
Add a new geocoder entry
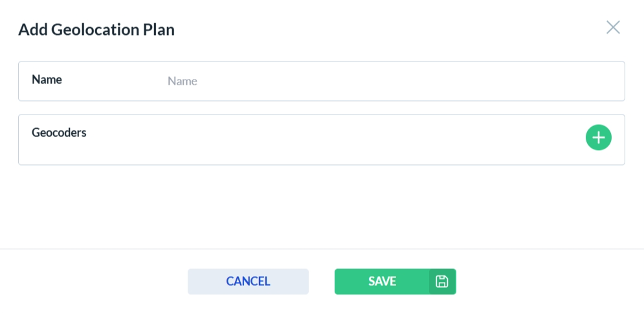click(x=598, y=138)
